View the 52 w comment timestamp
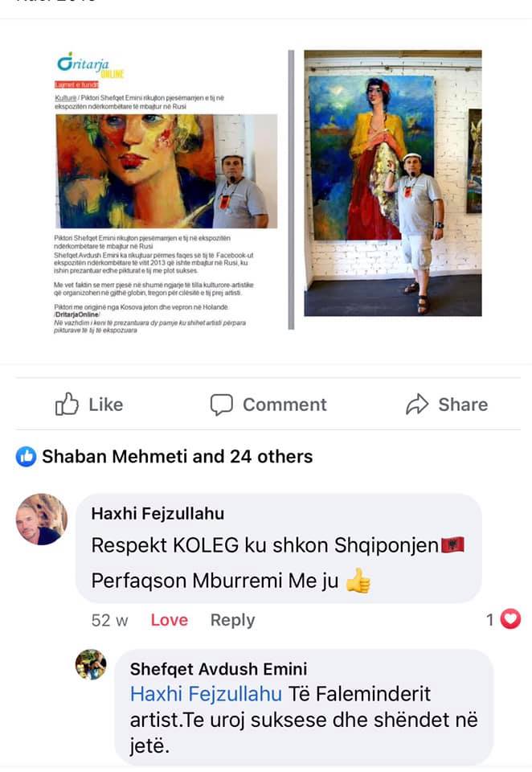Viewport: 532px width, 772px height. pos(110,620)
